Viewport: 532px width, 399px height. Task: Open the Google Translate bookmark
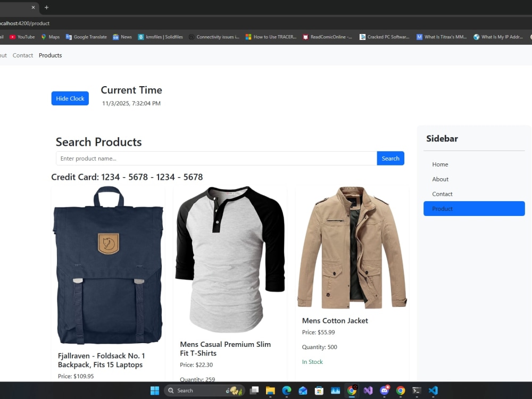coord(86,37)
